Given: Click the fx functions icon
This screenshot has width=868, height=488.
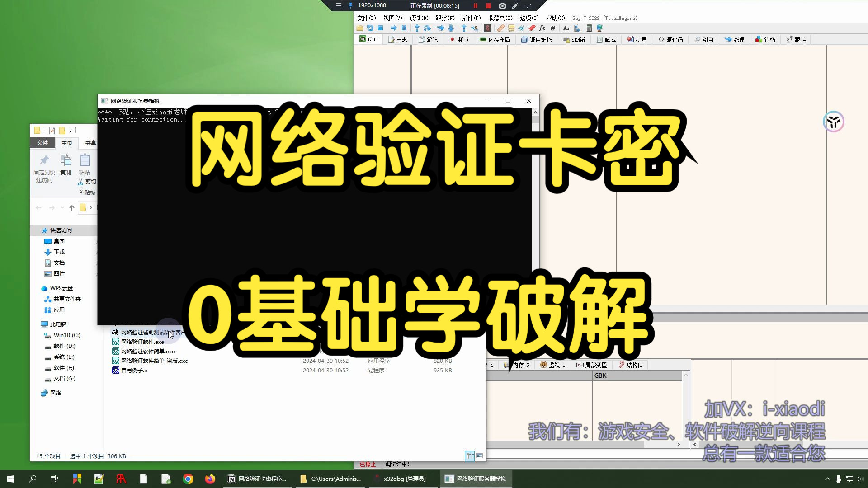Looking at the screenshot, I should tap(542, 28).
